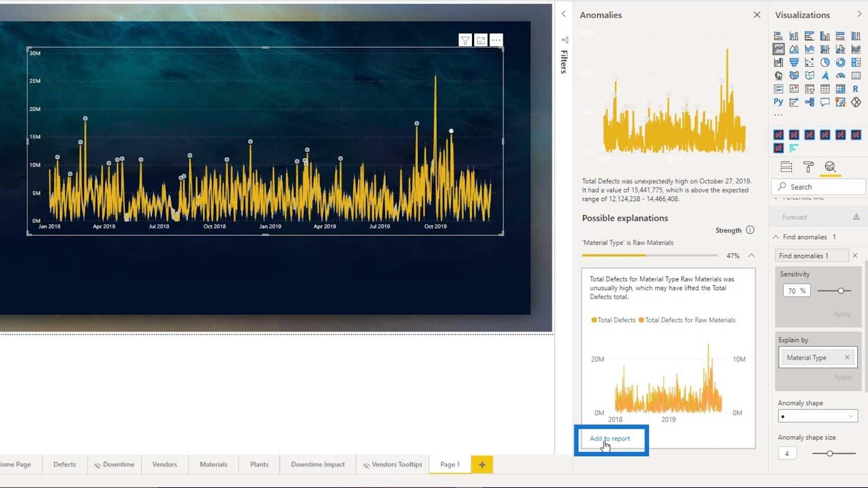Open the Downtime Impact page tab

pyautogui.click(x=318, y=464)
